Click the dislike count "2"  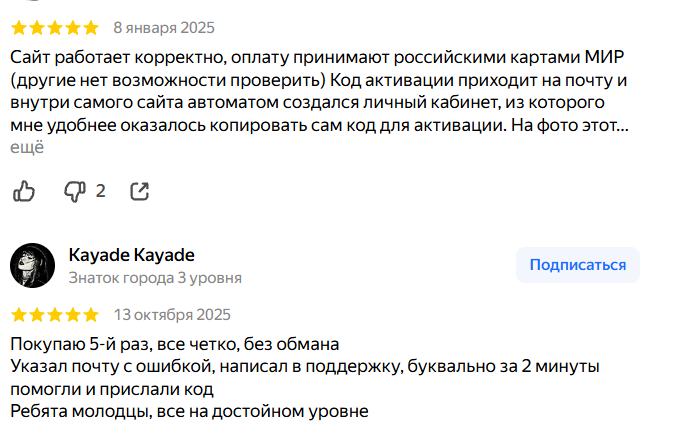(100, 190)
